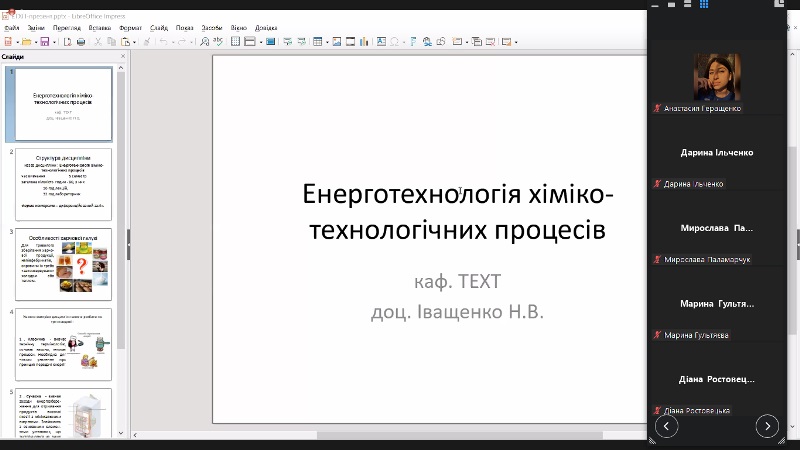The height and width of the screenshot is (450, 800).
Task: Click the Insert Image icon
Action: click(336, 42)
